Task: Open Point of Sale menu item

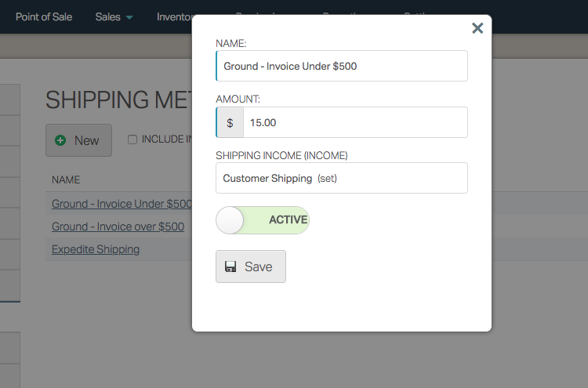Action: click(44, 17)
